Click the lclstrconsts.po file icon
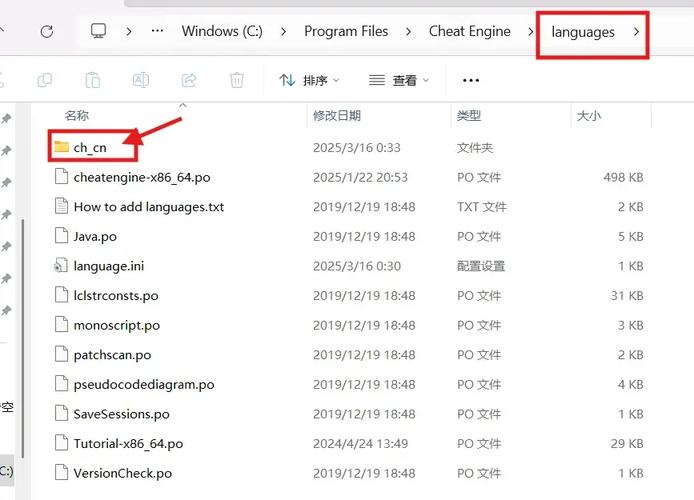 [x=61, y=295]
